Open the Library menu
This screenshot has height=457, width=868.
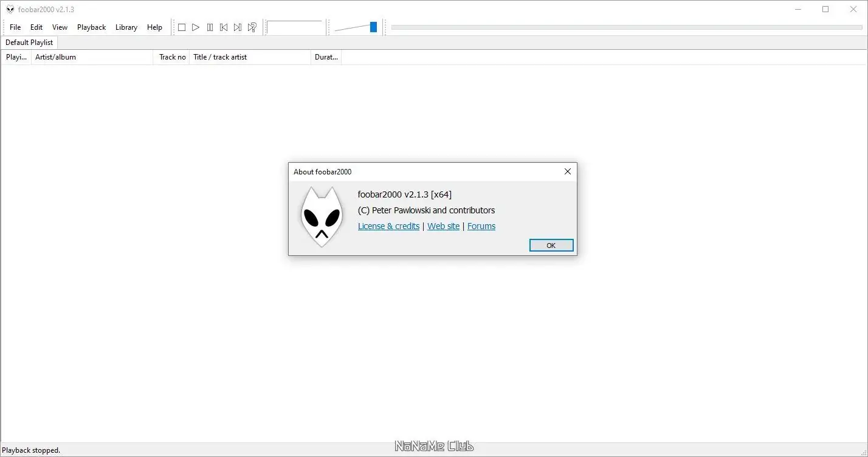(126, 27)
